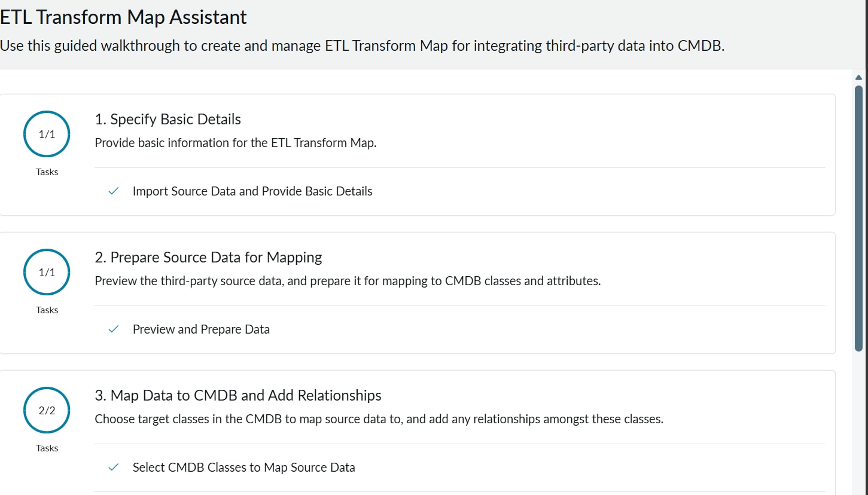Open Select CMDB Classes to Map Source Data
Image resolution: width=868 pixels, height=495 pixels.
(x=244, y=467)
